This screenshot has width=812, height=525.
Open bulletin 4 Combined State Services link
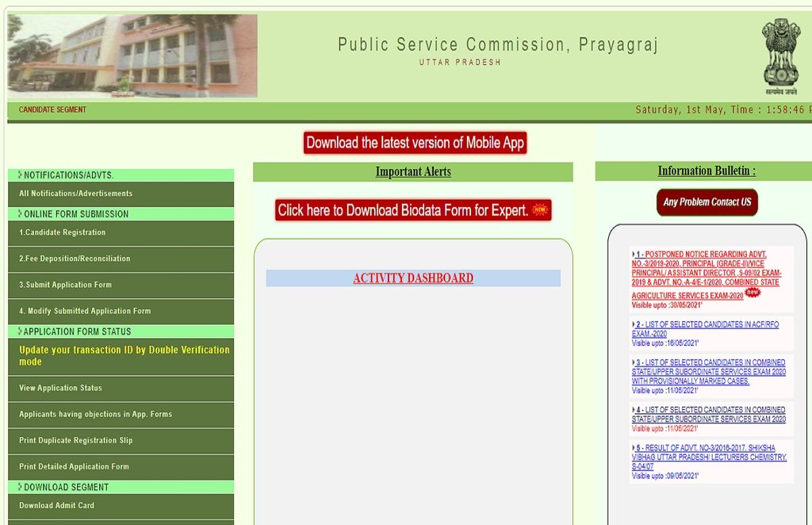point(708,414)
